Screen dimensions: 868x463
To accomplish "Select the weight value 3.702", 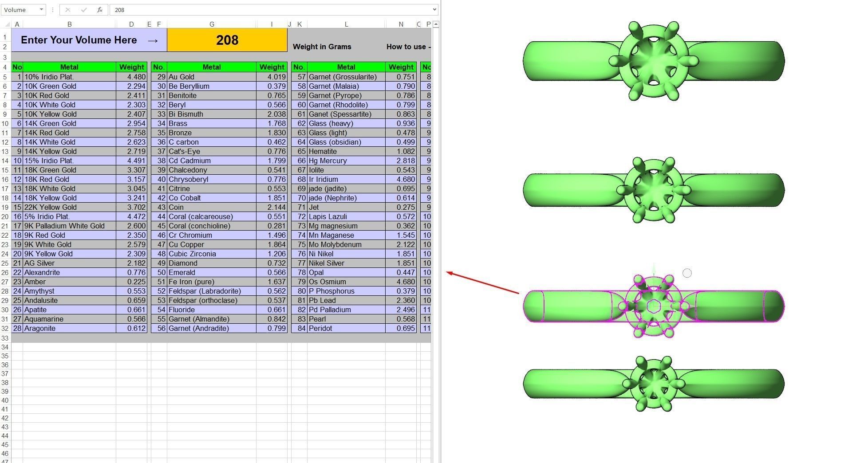I will [x=131, y=207].
